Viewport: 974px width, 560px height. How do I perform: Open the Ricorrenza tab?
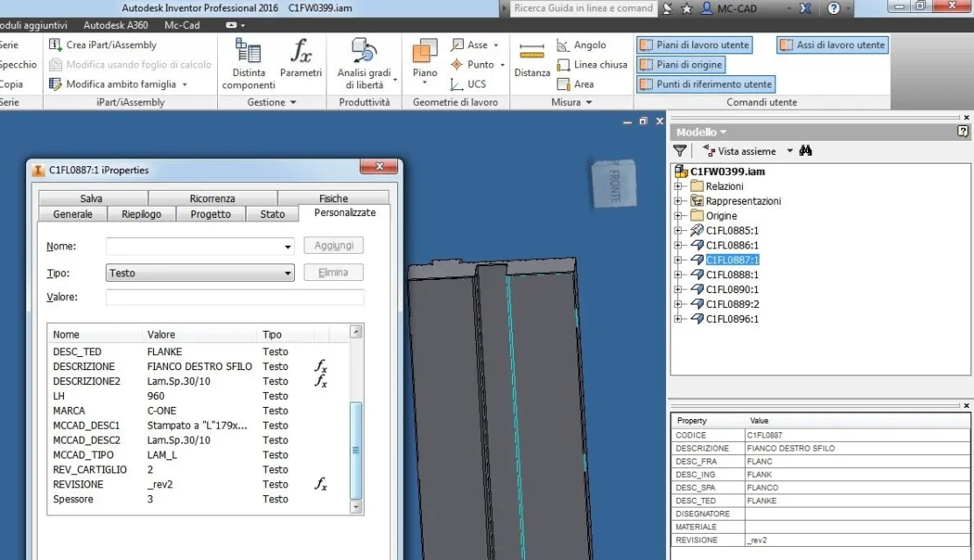coord(213,199)
